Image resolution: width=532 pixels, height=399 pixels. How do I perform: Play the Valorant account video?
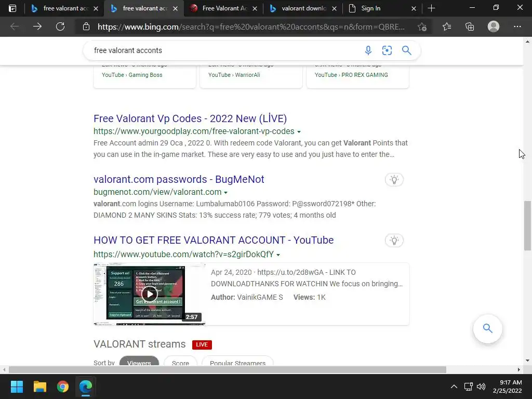149,294
